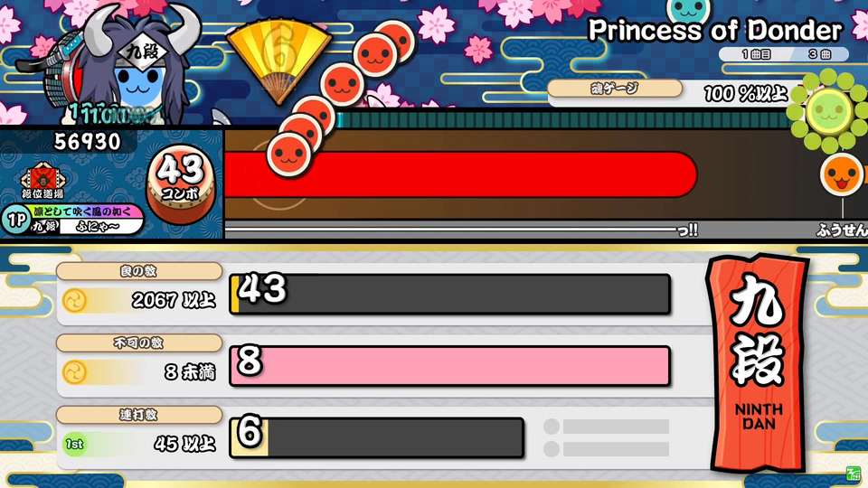Click the gold emblem beside 8 未満
868x488 pixels.
point(74,372)
